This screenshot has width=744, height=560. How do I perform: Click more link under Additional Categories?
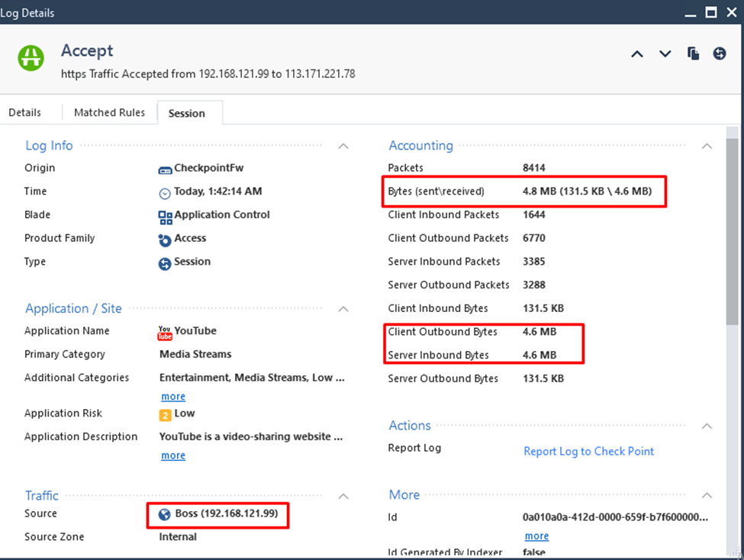click(x=173, y=397)
